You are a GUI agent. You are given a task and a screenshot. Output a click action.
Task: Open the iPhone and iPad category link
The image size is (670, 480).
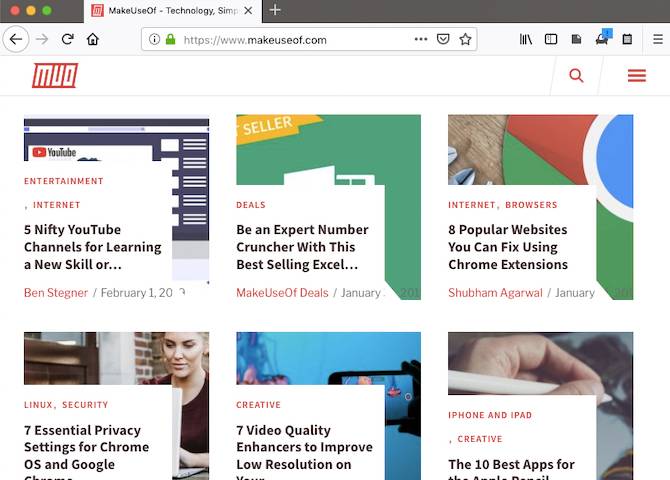tap(490, 415)
